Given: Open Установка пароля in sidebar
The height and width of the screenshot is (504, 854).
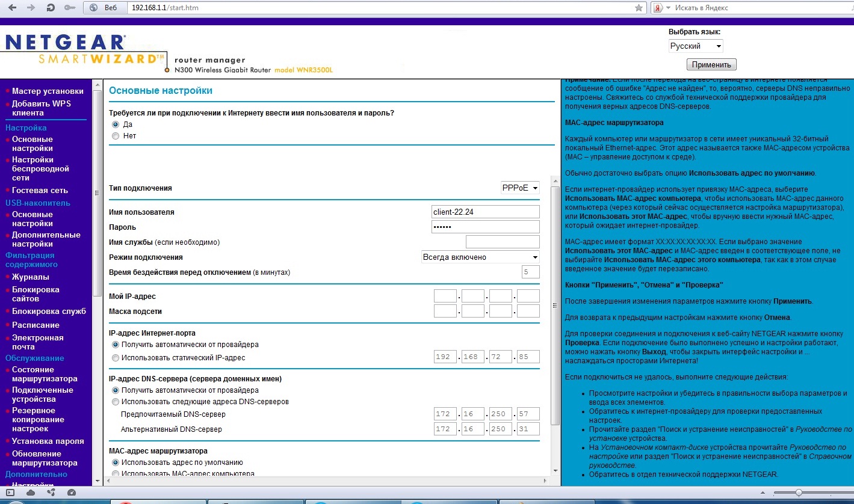Looking at the screenshot, I should (x=48, y=441).
